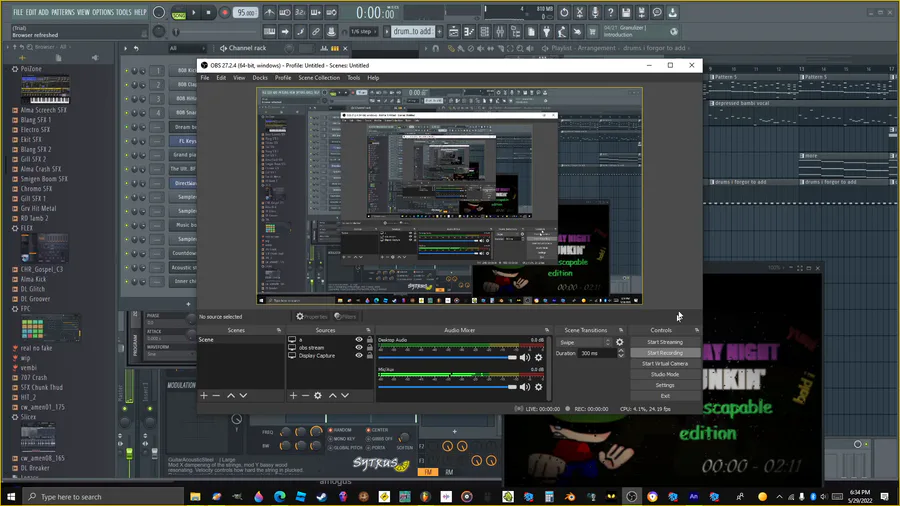Open the pattern selector 'drum..to add'
900x506 pixels.
point(412,32)
